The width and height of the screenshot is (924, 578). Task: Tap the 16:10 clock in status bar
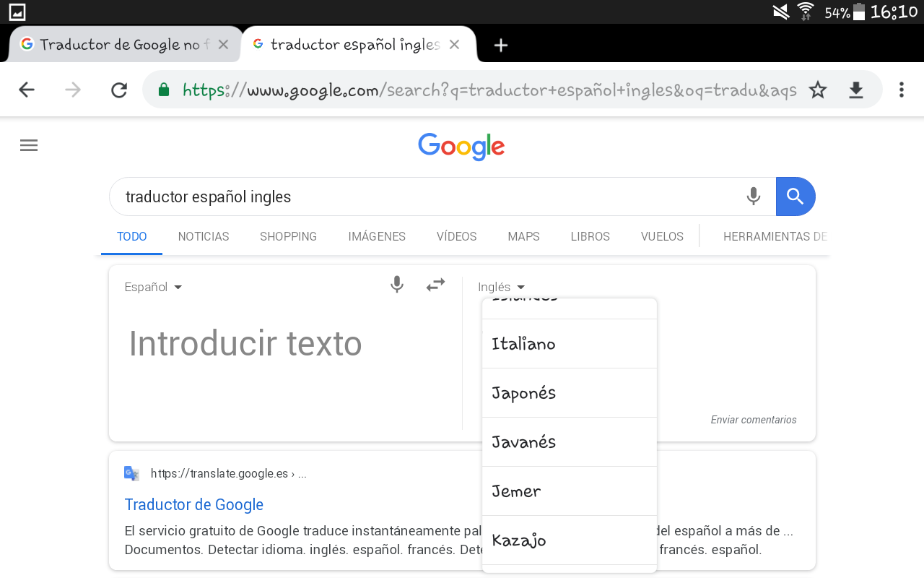click(x=894, y=12)
